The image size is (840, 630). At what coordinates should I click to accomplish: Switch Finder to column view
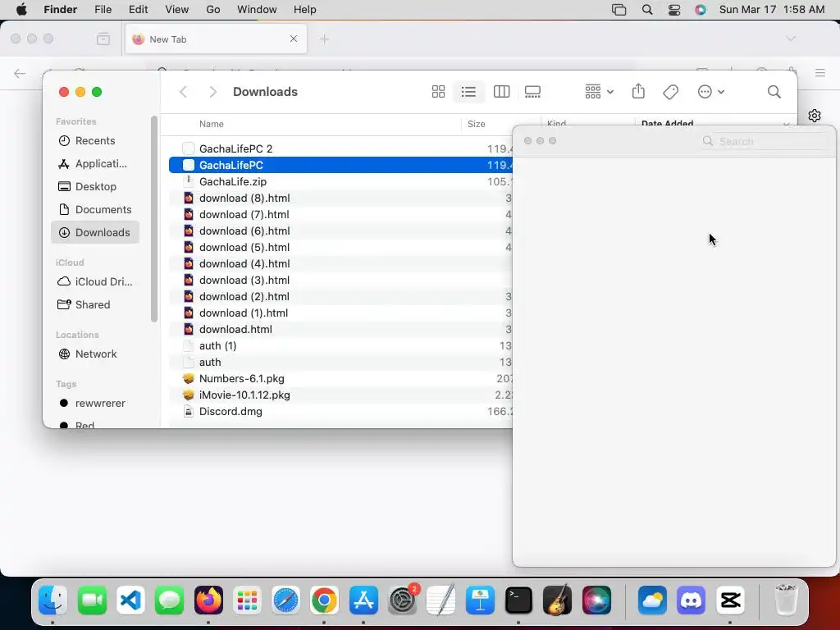click(x=501, y=92)
